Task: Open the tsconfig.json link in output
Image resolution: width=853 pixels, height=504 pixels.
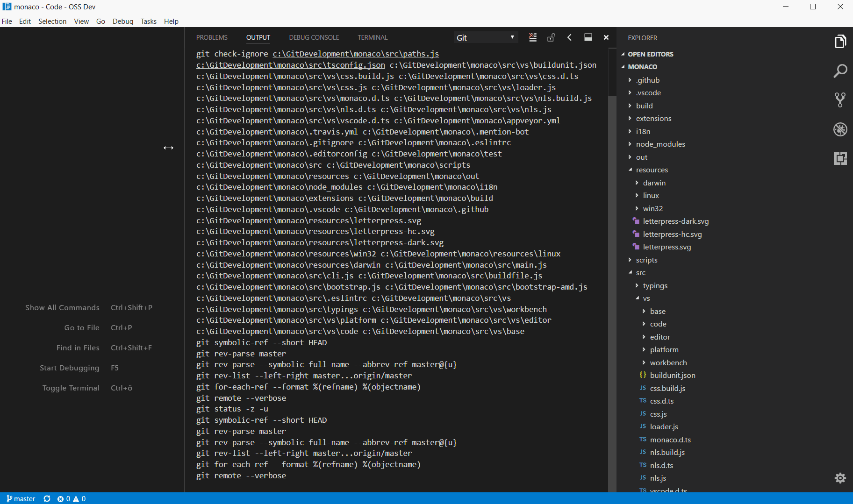Action: tap(290, 65)
